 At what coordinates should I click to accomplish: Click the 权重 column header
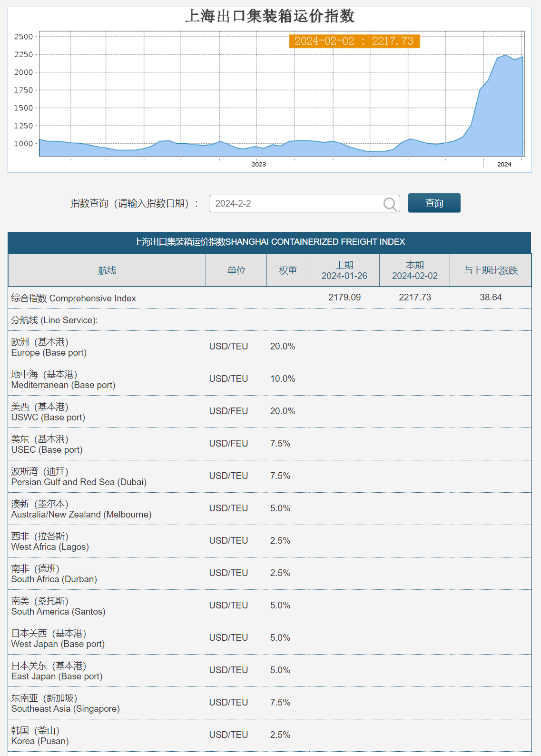288,270
